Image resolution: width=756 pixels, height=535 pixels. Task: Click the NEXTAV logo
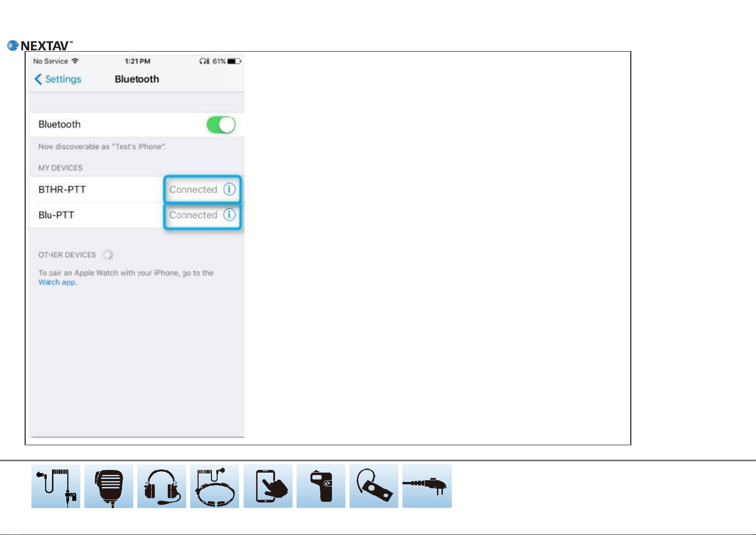click(x=40, y=45)
